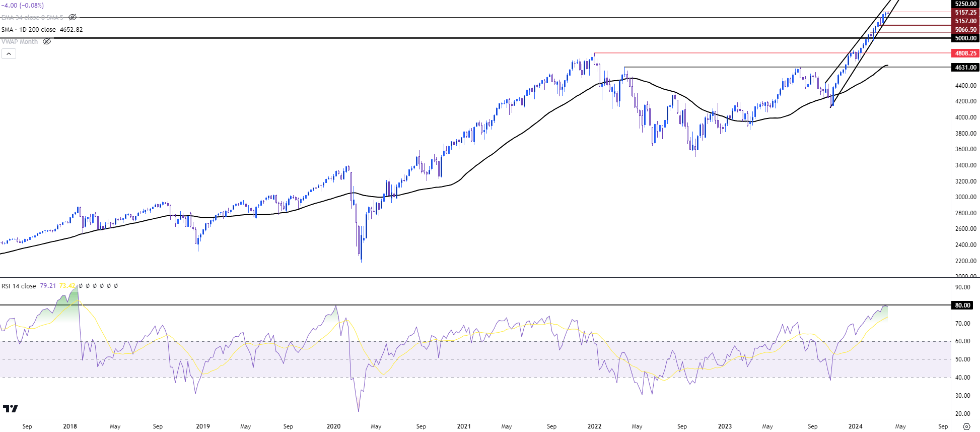Click the SMA value 4652.82
The height and width of the screenshot is (432, 980).
pyautogui.click(x=71, y=29)
